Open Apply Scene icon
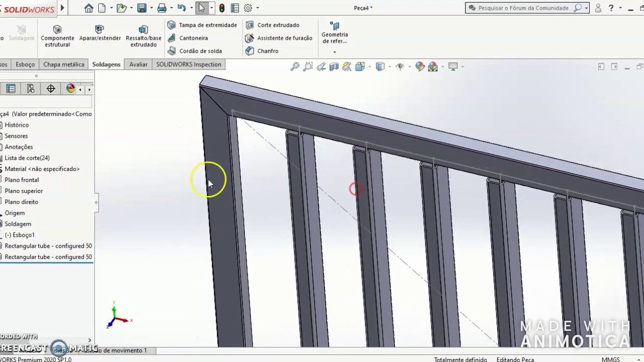This screenshot has width=644, height=362. (x=433, y=66)
